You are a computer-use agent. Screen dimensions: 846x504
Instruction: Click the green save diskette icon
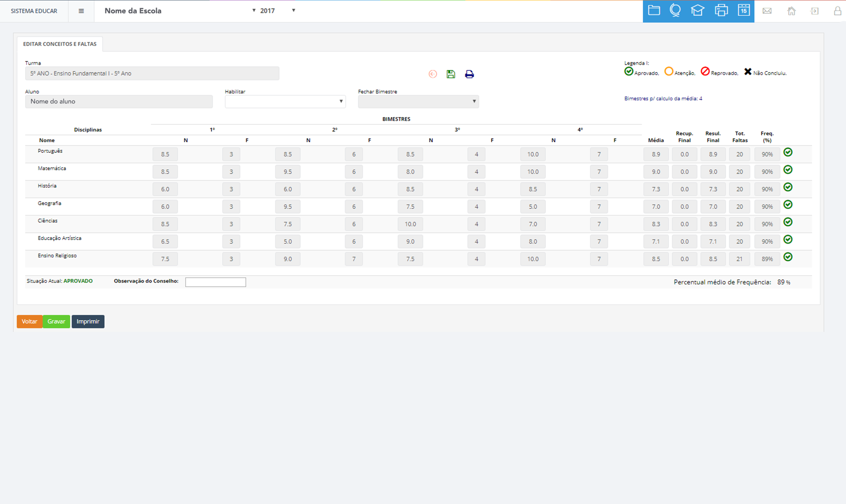[x=451, y=74]
